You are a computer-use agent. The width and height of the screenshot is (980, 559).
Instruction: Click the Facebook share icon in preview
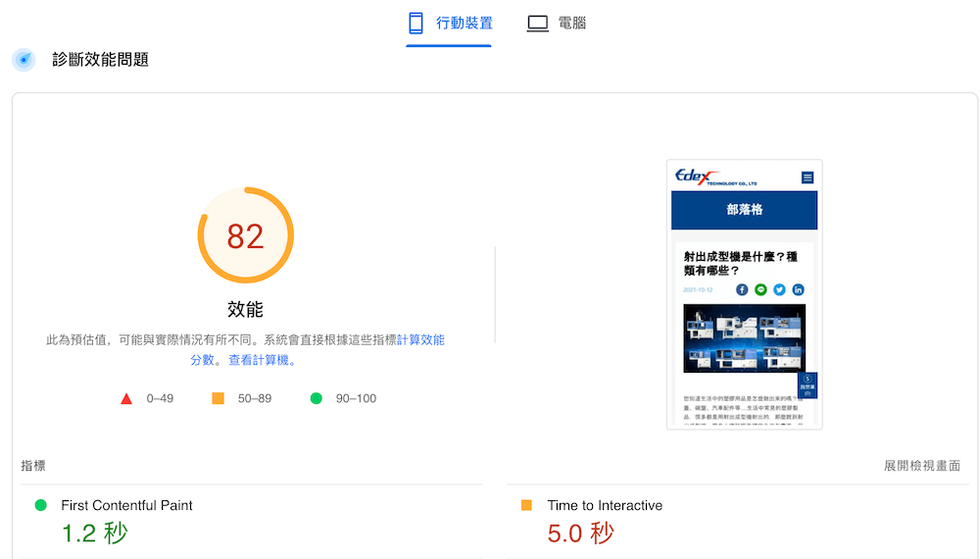(x=742, y=289)
